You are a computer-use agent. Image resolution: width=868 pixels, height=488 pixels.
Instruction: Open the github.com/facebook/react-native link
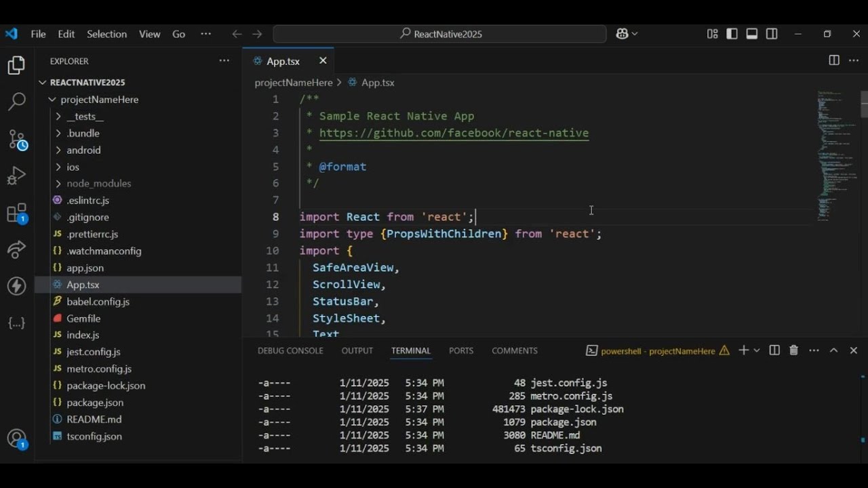(x=454, y=133)
